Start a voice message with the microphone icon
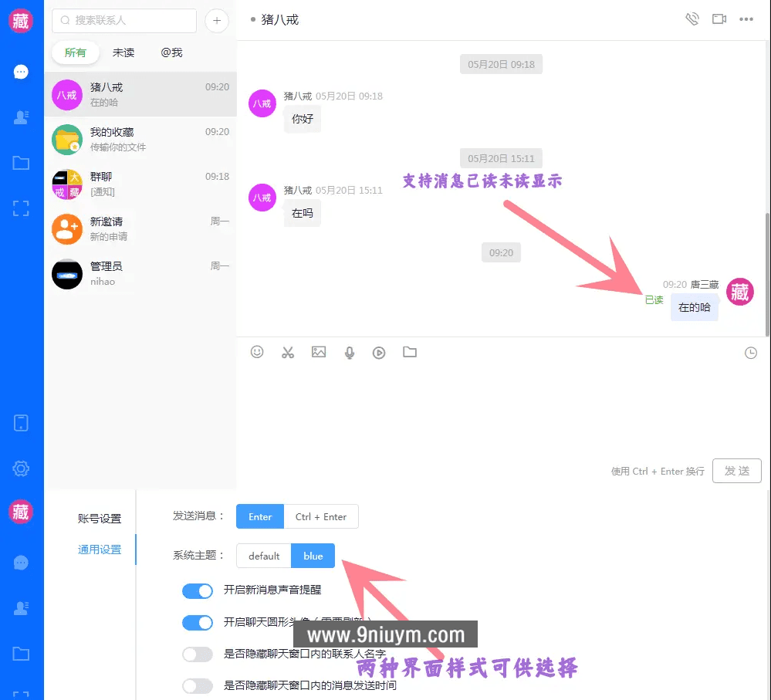Viewport: 771px width, 700px height. pyautogui.click(x=349, y=352)
